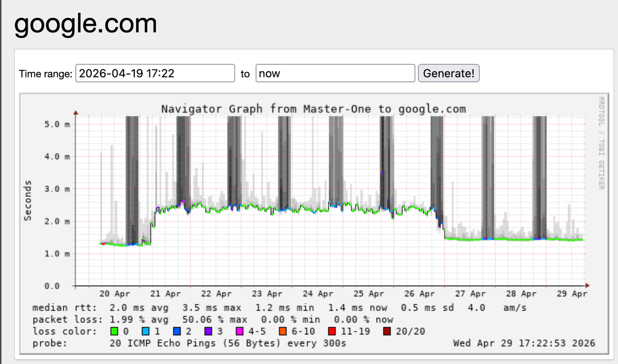
Task: Click the '26 Apr' x-axis label
Action: pyautogui.click(x=420, y=294)
